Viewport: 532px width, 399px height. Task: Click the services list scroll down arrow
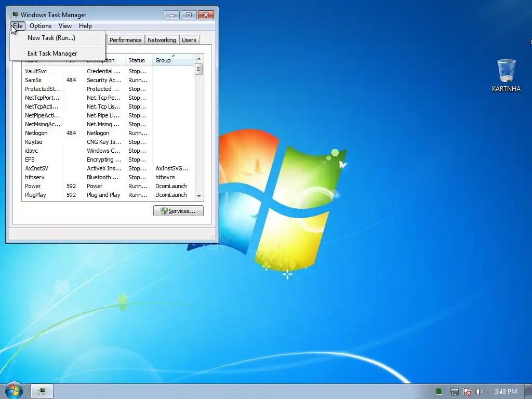point(199,196)
